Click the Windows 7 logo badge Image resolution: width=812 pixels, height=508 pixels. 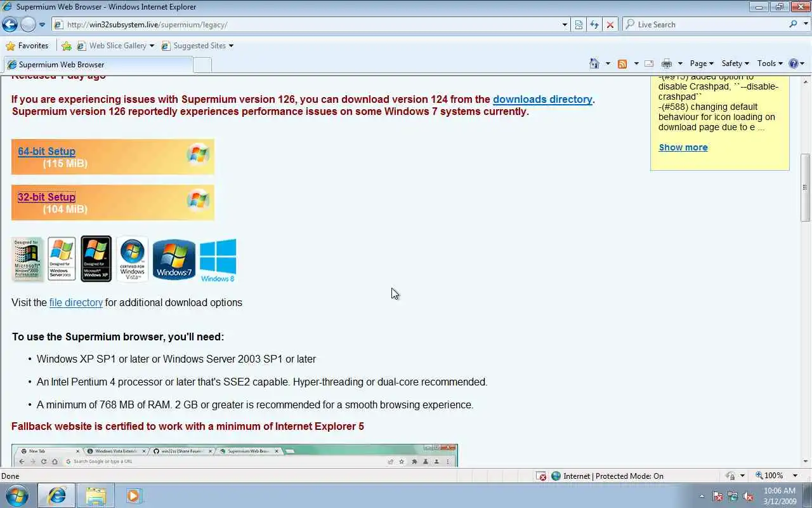(x=174, y=259)
